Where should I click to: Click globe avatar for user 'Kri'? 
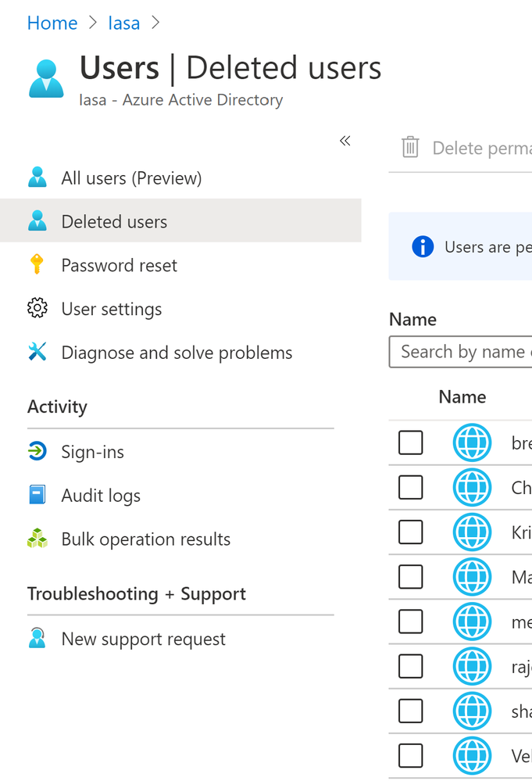tap(473, 532)
